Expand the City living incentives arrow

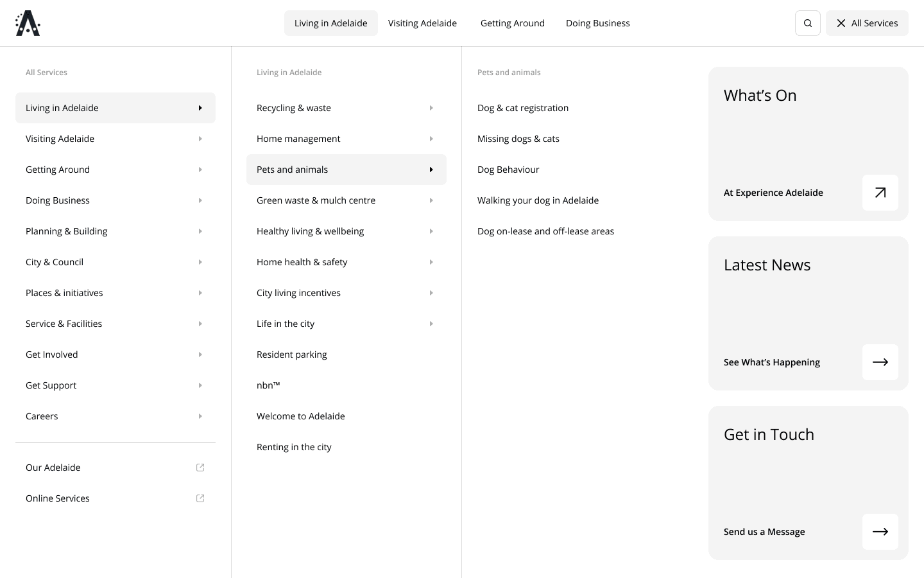(431, 293)
